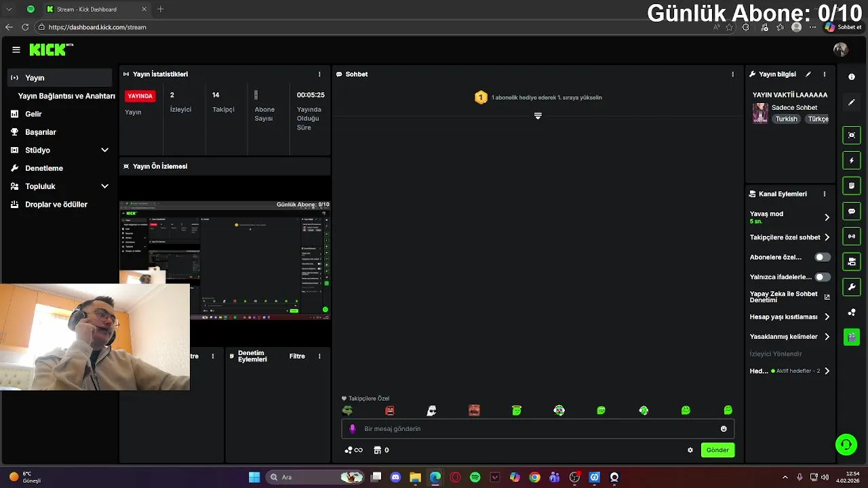Toggle Abonelere özel subscriber-only chat switch
Screen dimensions: 868x488
[823, 258]
